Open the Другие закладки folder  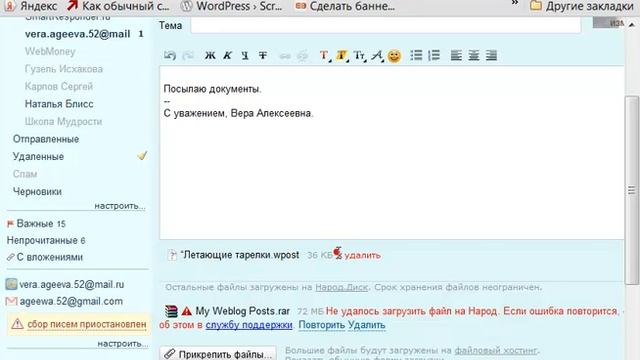pyautogui.click(x=582, y=6)
